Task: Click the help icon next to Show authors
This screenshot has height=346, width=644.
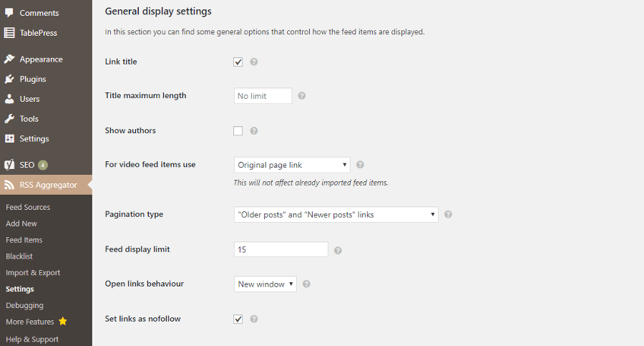Action: pyautogui.click(x=254, y=131)
